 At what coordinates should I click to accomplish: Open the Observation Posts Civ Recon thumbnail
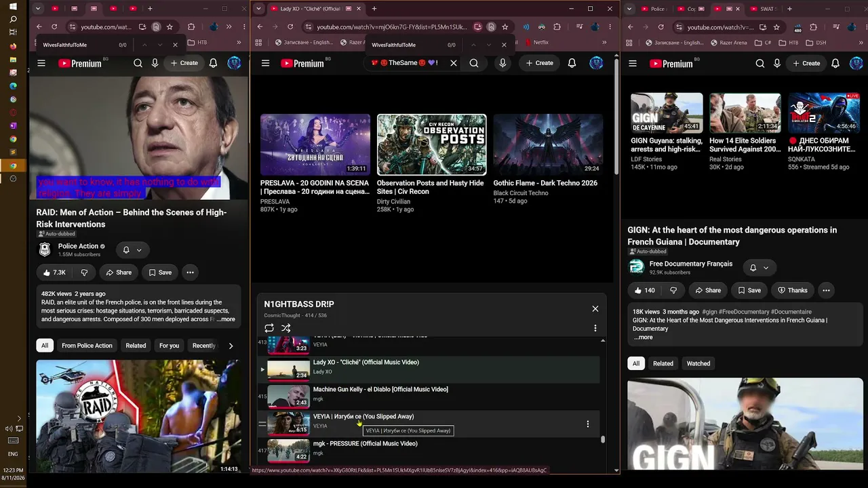point(431,144)
